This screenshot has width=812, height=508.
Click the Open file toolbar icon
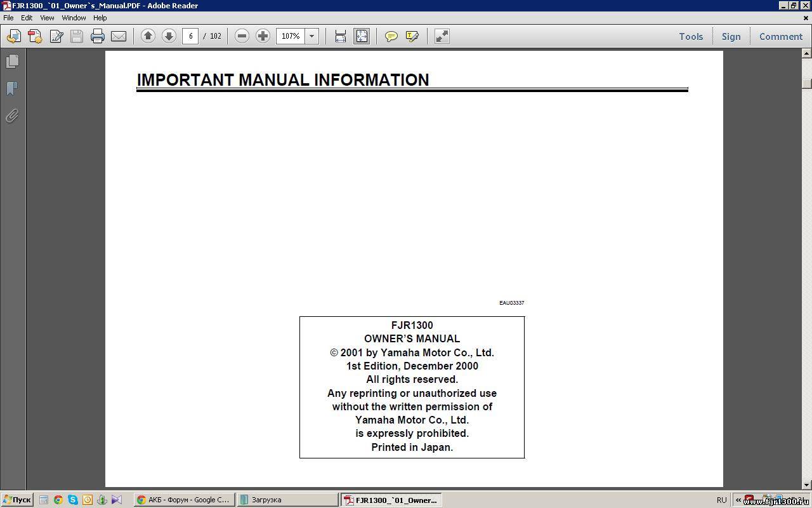tap(14, 36)
